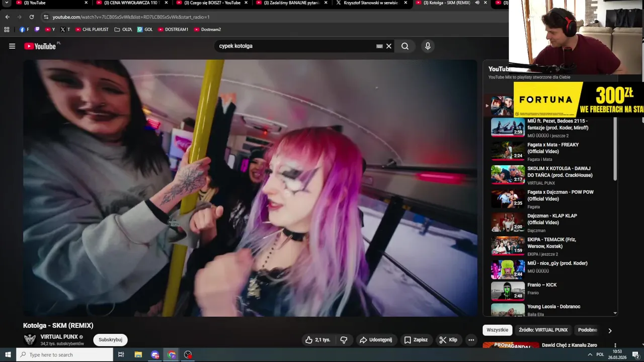Open Task View on the taskbar
The width and height of the screenshot is (644, 362).
(121, 354)
